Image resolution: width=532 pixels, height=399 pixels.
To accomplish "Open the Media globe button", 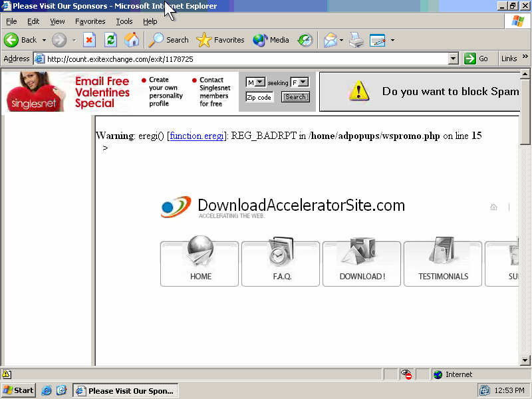I will pos(271,40).
